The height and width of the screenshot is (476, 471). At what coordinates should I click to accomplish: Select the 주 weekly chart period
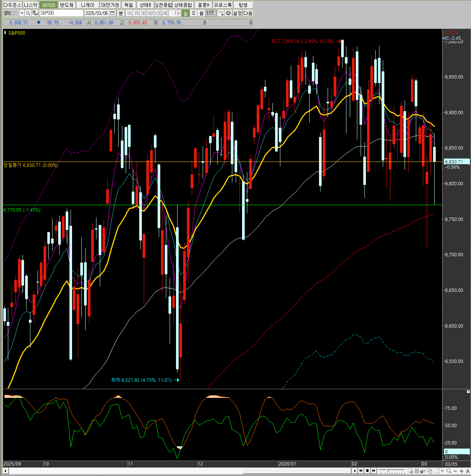[x=194, y=13]
